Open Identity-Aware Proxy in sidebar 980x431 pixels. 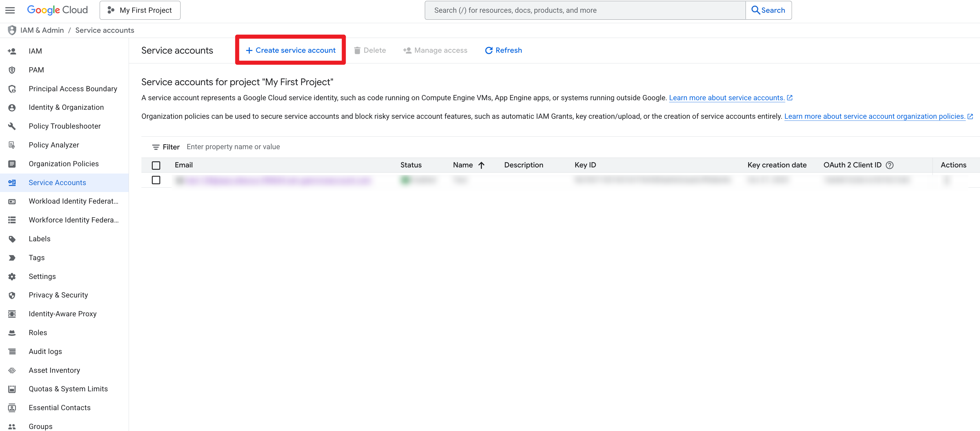[63, 314]
